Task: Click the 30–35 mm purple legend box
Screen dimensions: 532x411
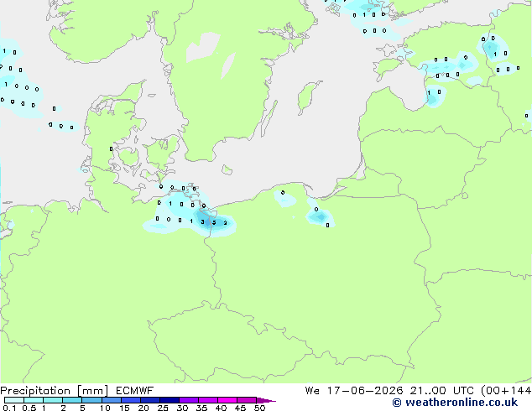Action: pyautogui.click(x=189, y=400)
